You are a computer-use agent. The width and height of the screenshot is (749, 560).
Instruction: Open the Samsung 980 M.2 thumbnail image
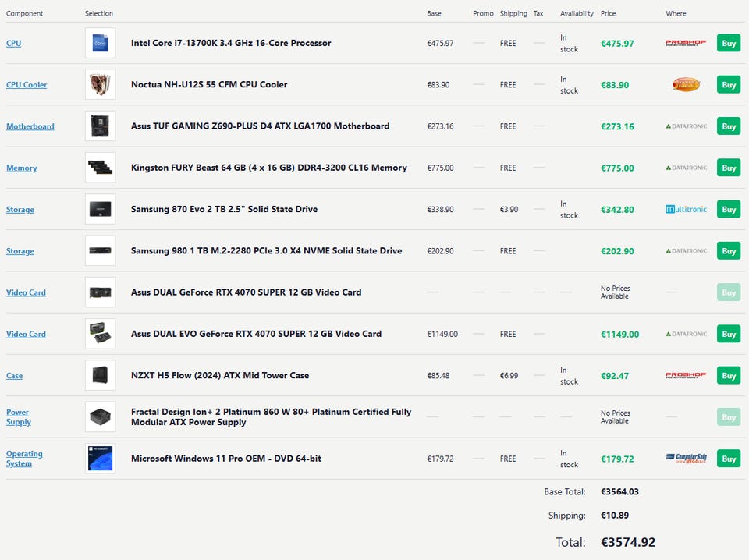coord(101,250)
